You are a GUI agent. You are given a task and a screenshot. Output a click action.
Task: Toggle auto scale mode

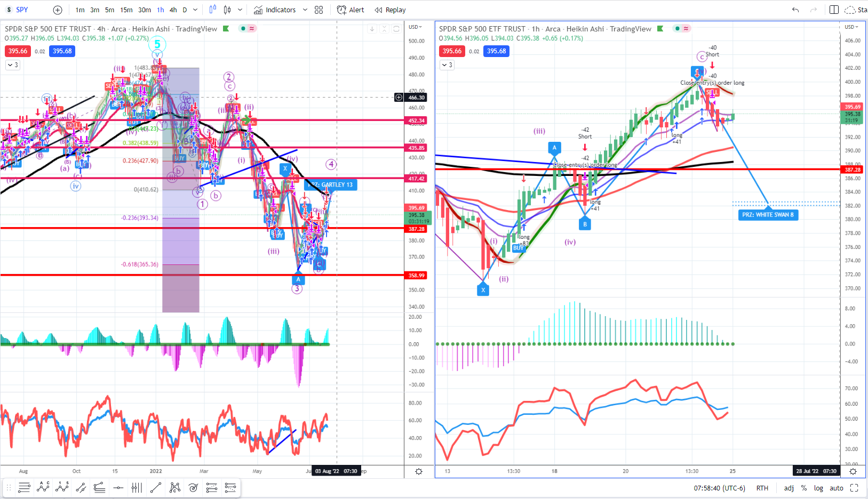pyautogui.click(x=837, y=488)
